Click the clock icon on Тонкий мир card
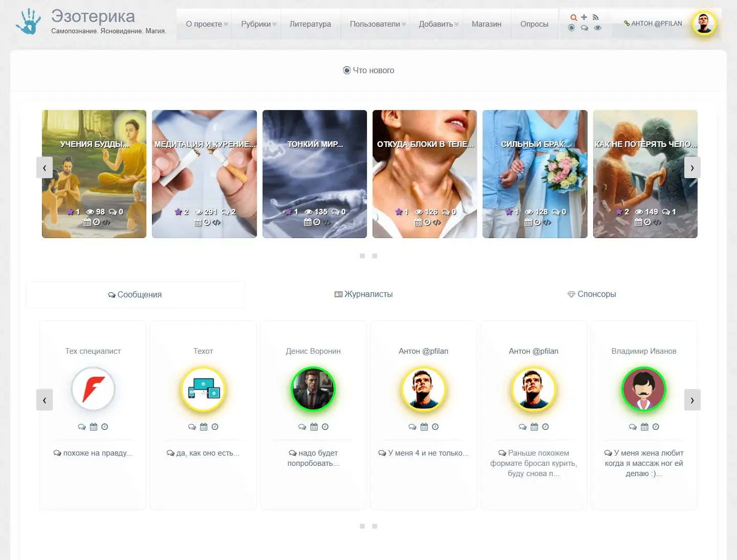Image resolution: width=737 pixels, height=560 pixels. pyautogui.click(x=317, y=222)
